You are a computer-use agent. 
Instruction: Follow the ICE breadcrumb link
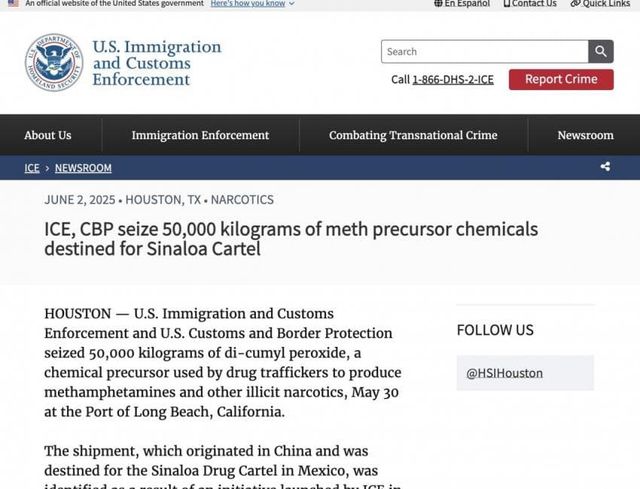[32, 168]
